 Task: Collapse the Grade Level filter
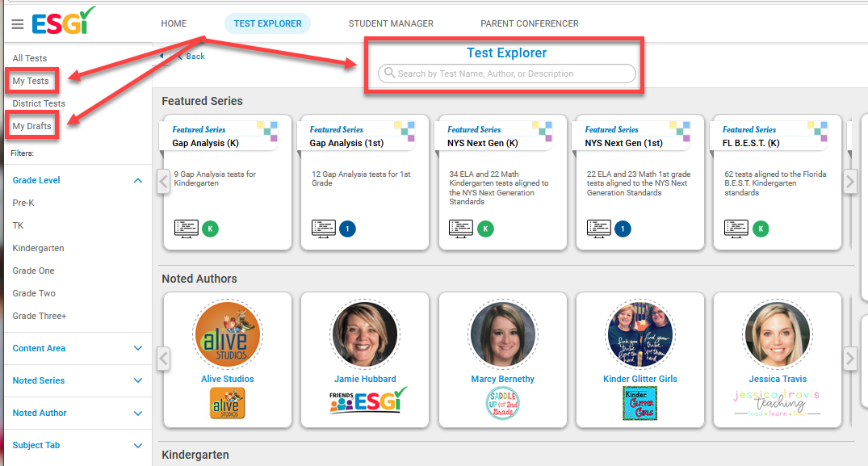click(x=138, y=180)
